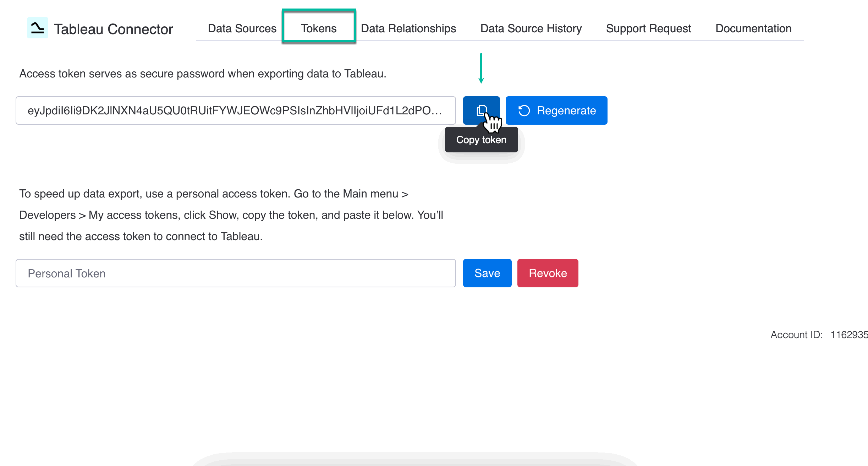Click the Account ID label text
The image size is (868, 466).
[x=796, y=335]
